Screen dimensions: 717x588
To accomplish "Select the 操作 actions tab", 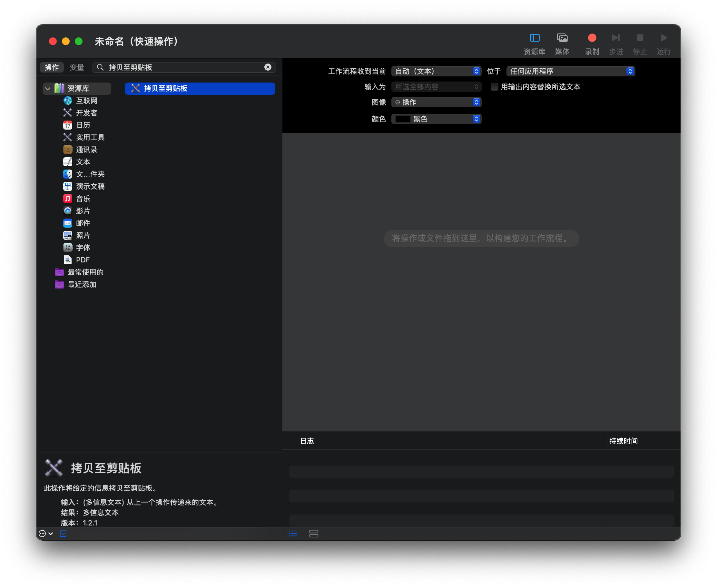I will coord(52,67).
